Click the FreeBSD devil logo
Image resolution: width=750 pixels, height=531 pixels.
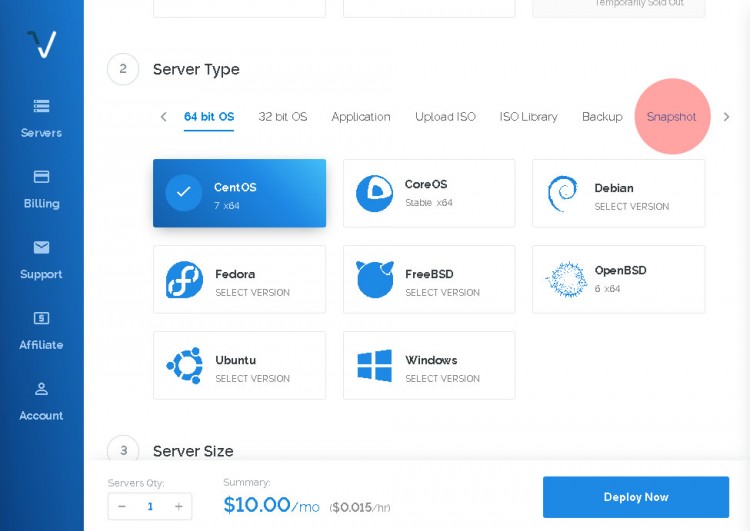(375, 279)
